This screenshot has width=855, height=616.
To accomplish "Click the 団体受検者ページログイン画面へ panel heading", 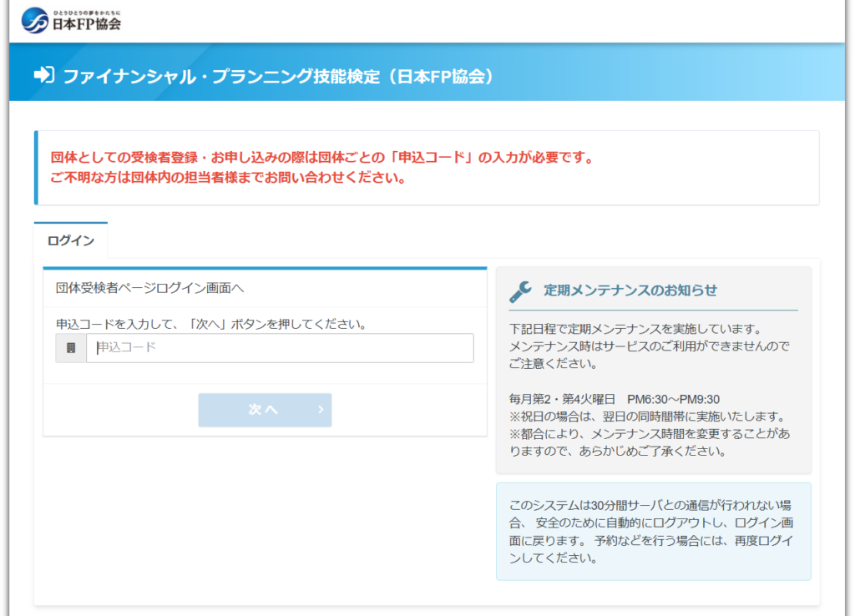I will 150,288.
